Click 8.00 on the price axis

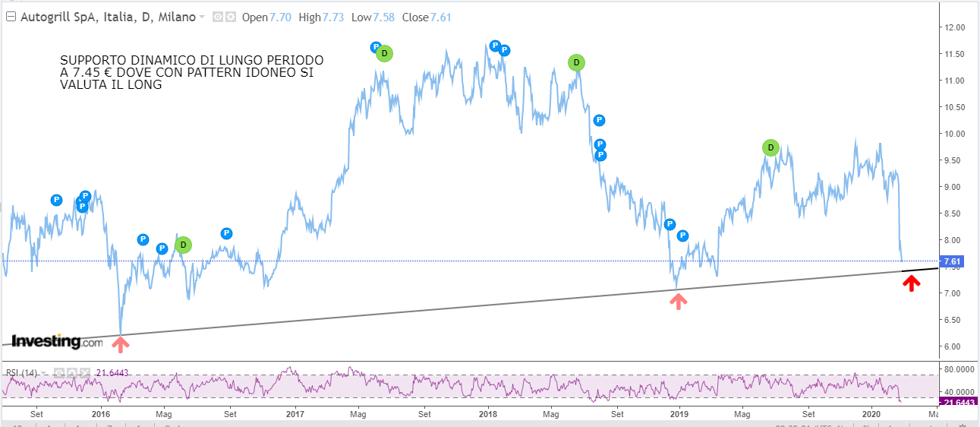coord(954,240)
